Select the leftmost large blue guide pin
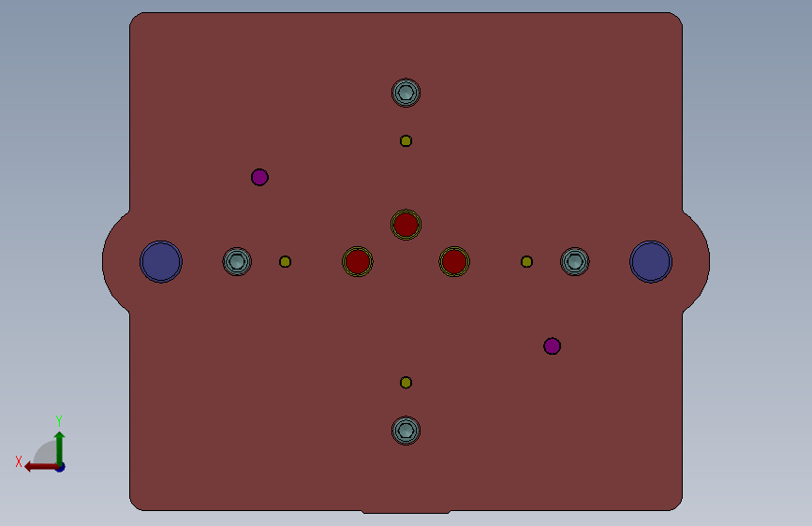812x526 pixels. pyautogui.click(x=160, y=261)
